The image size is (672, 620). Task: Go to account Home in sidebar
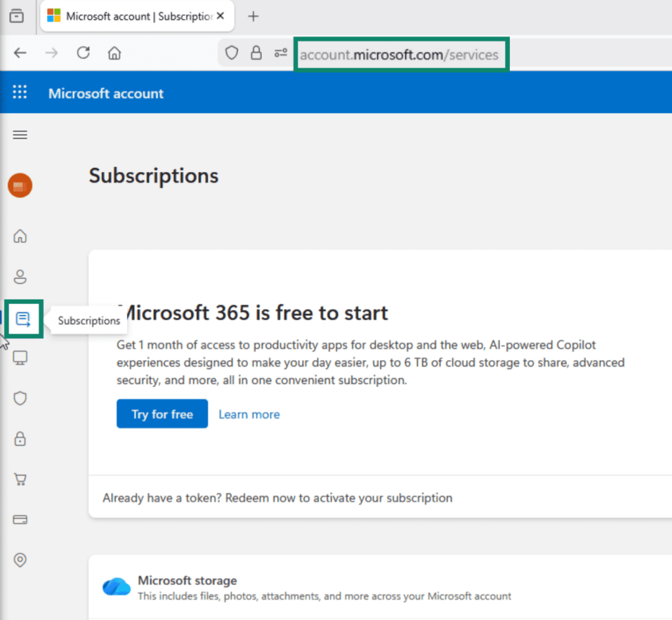tap(20, 236)
